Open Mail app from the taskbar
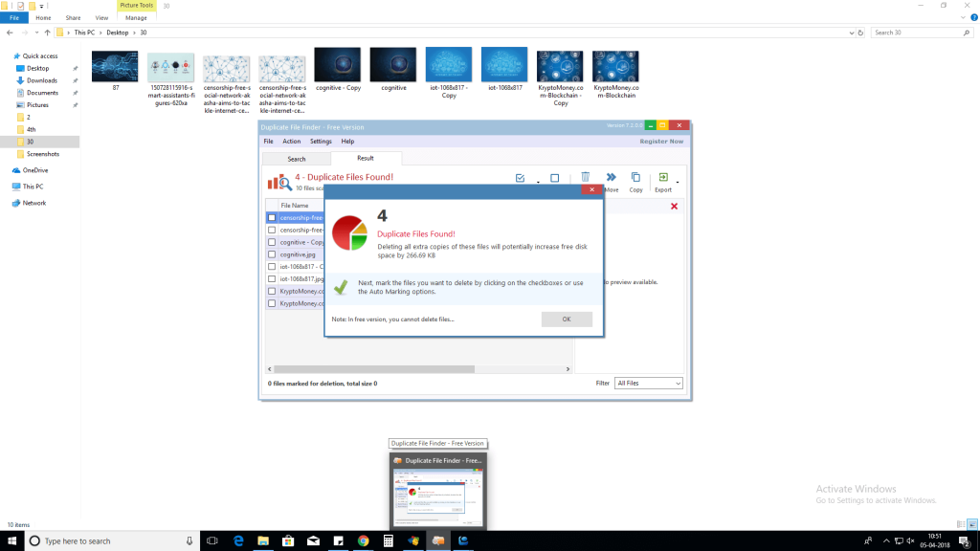 [x=313, y=541]
